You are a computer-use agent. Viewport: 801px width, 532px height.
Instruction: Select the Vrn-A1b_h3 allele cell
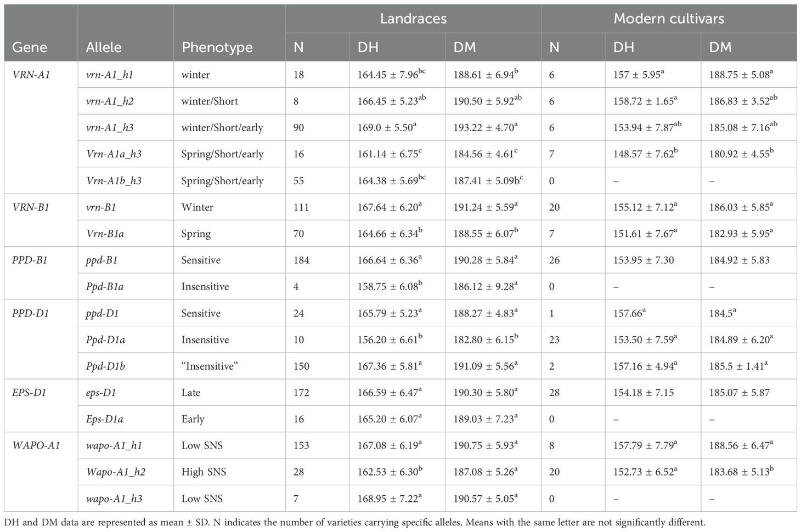point(114,181)
